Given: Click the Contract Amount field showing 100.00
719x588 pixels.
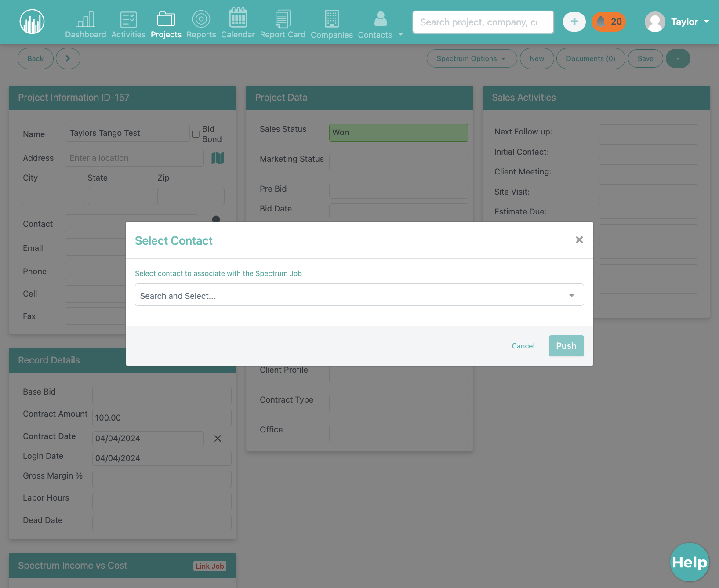Looking at the screenshot, I should point(162,417).
